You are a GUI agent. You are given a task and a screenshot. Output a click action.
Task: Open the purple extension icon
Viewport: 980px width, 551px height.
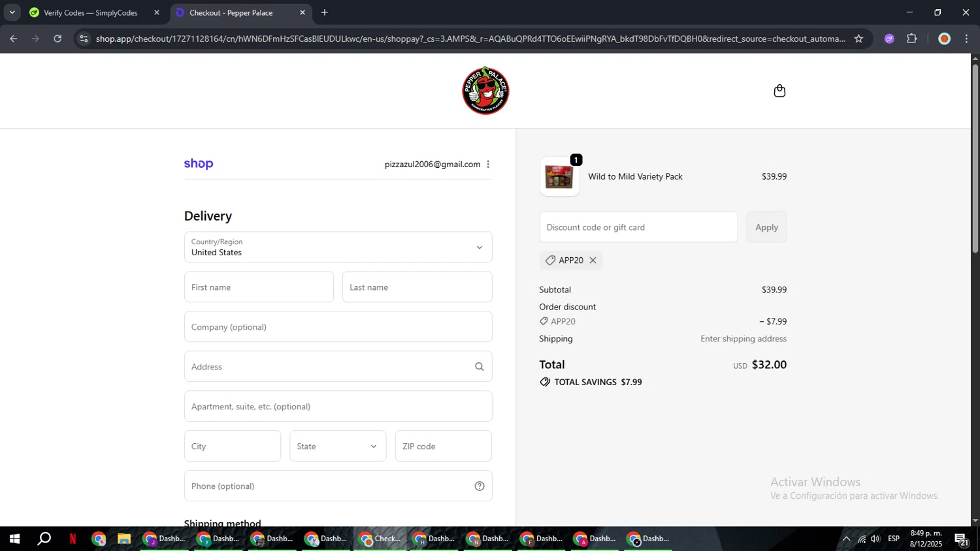coord(889,39)
